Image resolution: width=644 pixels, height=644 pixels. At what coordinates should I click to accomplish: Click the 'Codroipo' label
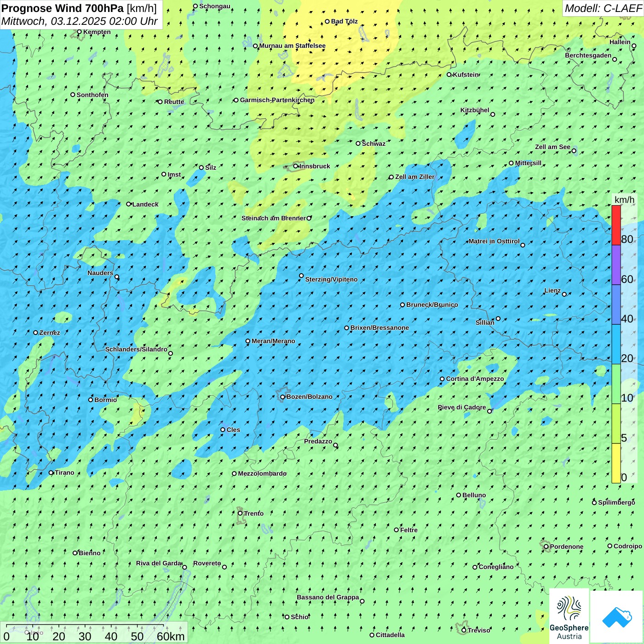point(628,546)
